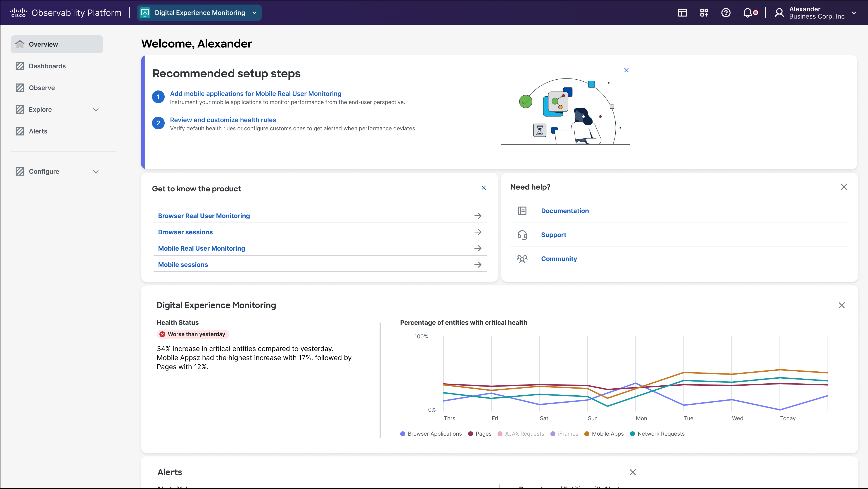Click the Documentation book icon
868x489 pixels.
coord(522,211)
